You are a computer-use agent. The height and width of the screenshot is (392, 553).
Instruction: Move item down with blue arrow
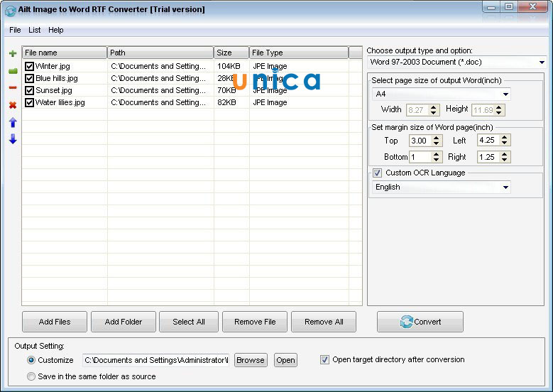point(13,139)
